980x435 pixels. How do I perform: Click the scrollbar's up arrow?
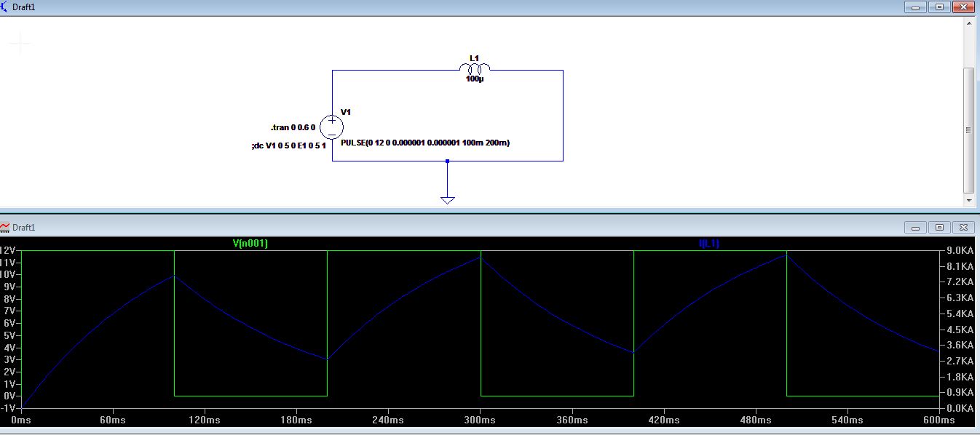(970, 25)
